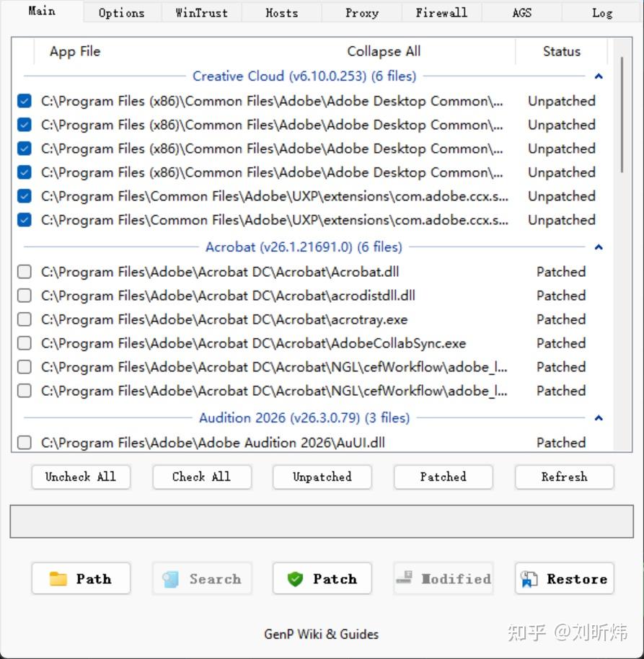Image resolution: width=644 pixels, height=659 pixels.
Task: Select the AdobeCollabSync.exe file path row
Action: tap(253, 343)
